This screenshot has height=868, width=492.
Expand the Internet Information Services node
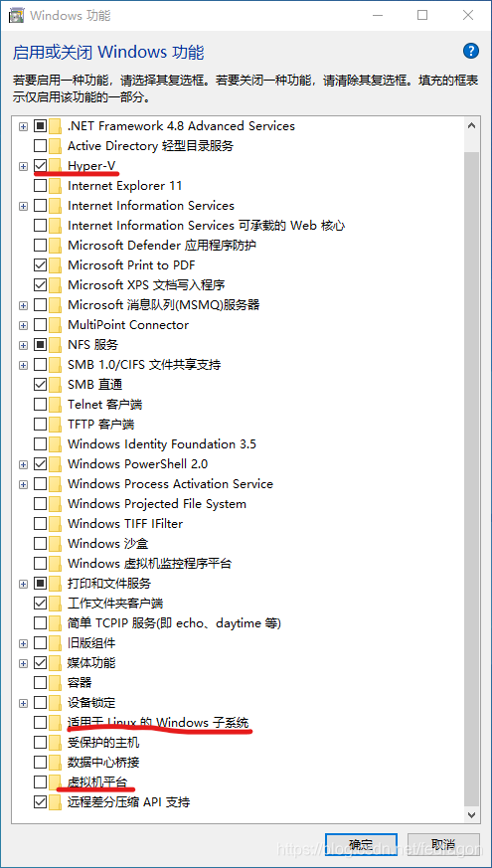(23, 206)
